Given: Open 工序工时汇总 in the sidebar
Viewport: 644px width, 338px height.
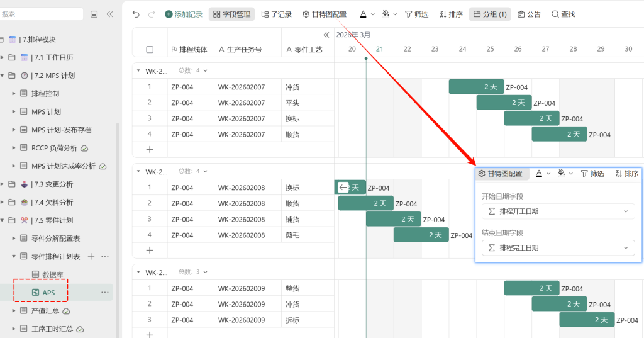Looking at the screenshot, I should pyautogui.click(x=52, y=329).
